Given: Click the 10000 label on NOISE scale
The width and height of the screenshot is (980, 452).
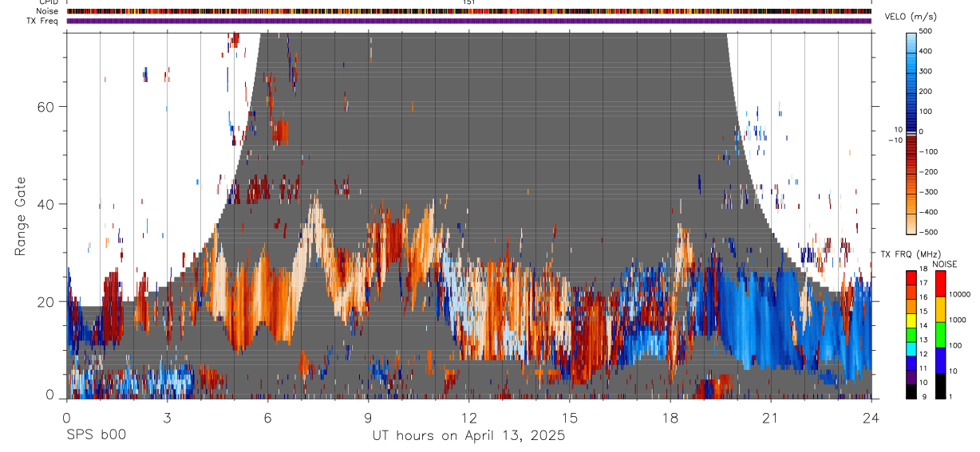Looking at the screenshot, I should pyautogui.click(x=958, y=295).
